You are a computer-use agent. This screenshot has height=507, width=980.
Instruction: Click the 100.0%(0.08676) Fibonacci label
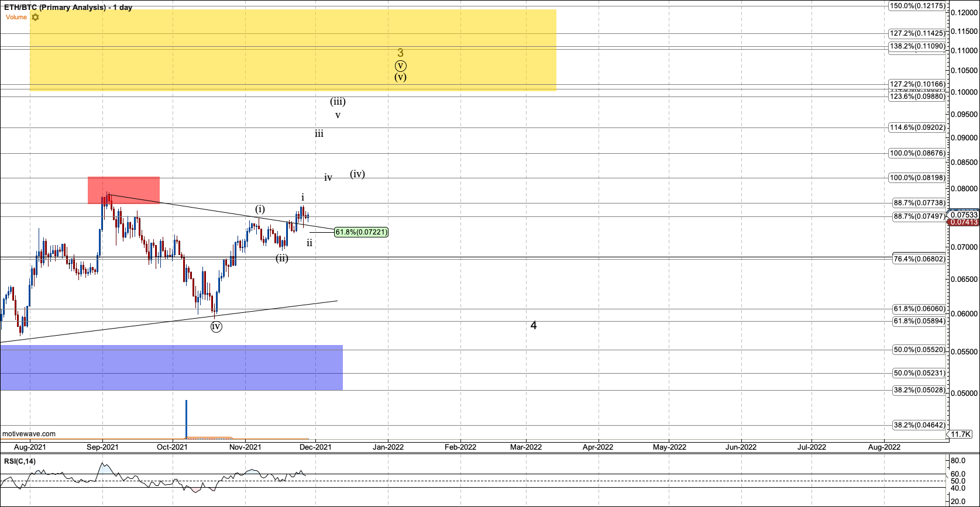tap(917, 153)
